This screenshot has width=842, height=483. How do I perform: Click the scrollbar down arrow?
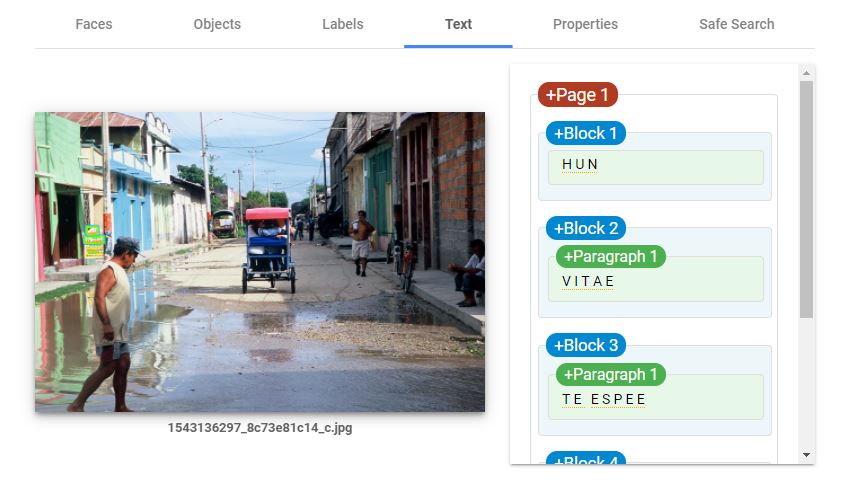click(x=806, y=455)
